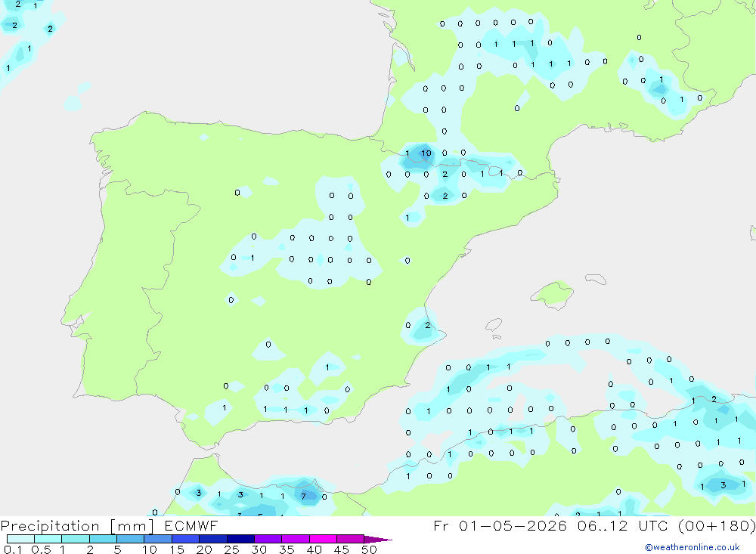Click the legend label "15"
This screenshot has height=554, width=756.
(x=177, y=549)
